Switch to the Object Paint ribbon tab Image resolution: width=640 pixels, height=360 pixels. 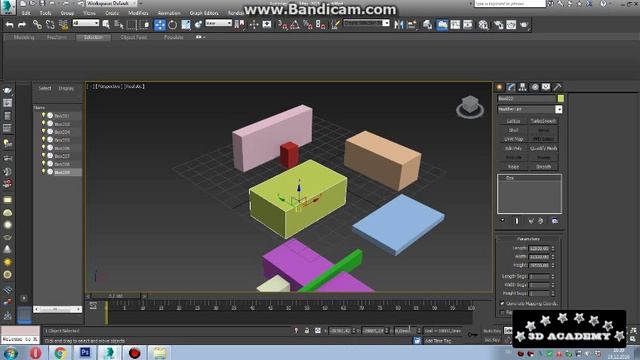coord(133,37)
